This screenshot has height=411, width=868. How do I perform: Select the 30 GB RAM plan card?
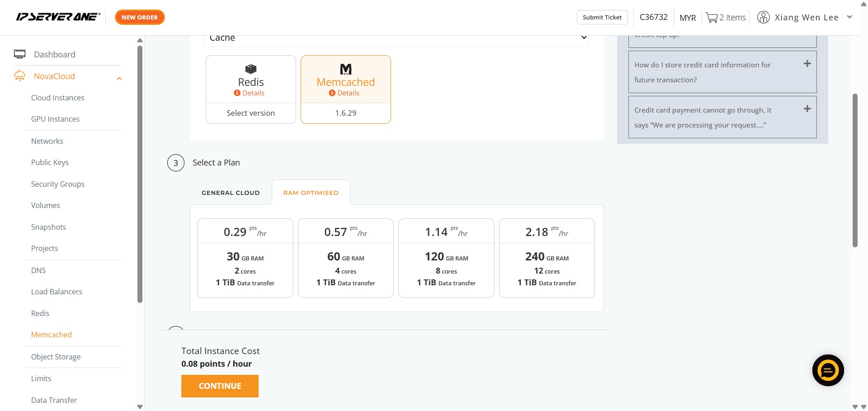point(245,258)
